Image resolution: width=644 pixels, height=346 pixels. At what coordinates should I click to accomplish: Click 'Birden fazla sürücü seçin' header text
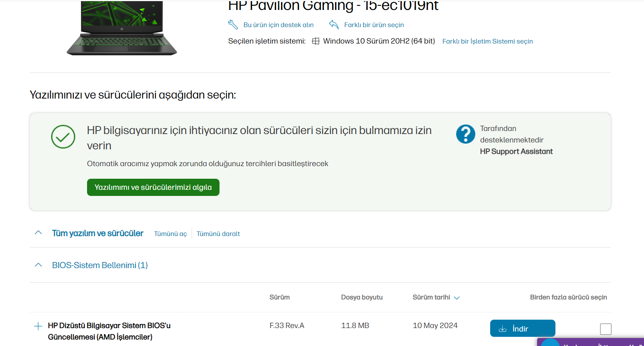pyautogui.click(x=568, y=297)
